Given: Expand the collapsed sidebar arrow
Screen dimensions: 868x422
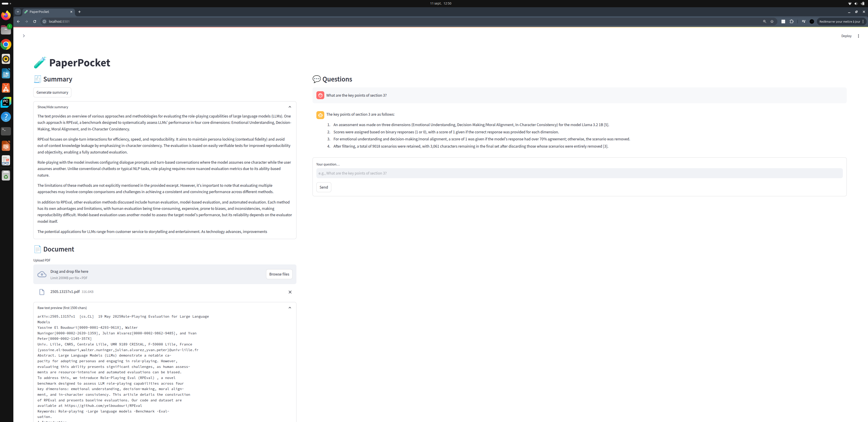Looking at the screenshot, I should (x=24, y=36).
